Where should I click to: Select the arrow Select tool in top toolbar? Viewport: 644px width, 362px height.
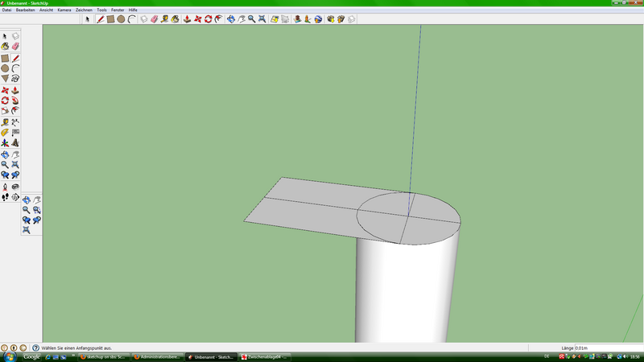pos(88,19)
